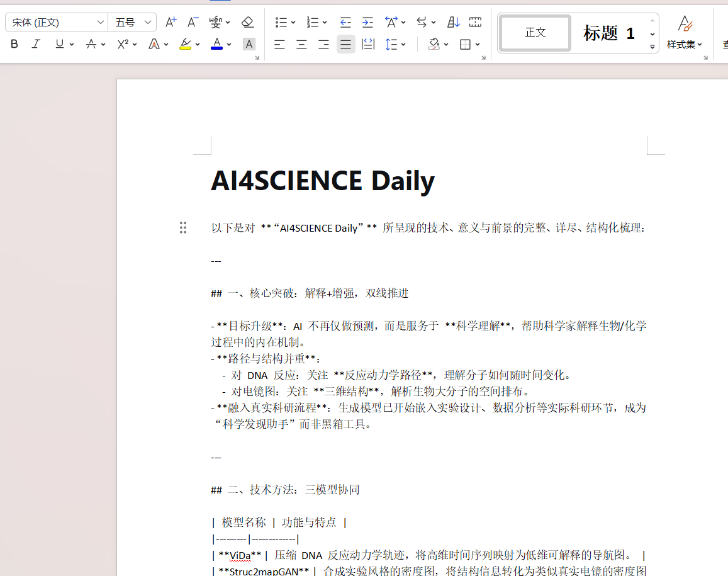Apply yellow highlight color
Viewport: 728px width, 576px height.
click(x=185, y=44)
